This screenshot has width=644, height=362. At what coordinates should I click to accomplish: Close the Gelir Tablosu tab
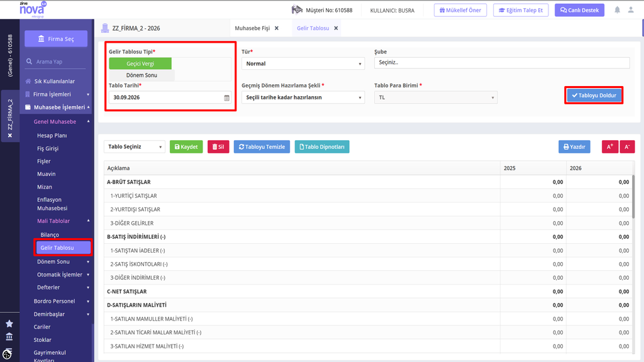[x=336, y=28]
